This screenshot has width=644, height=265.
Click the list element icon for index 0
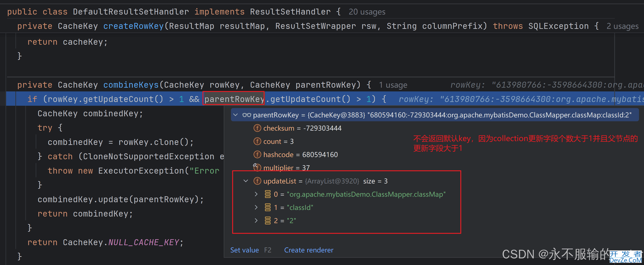pyautogui.click(x=268, y=194)
